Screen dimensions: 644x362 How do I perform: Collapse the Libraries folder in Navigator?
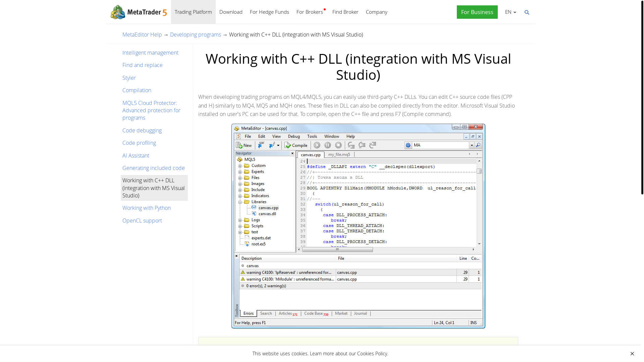click(240, 202)
